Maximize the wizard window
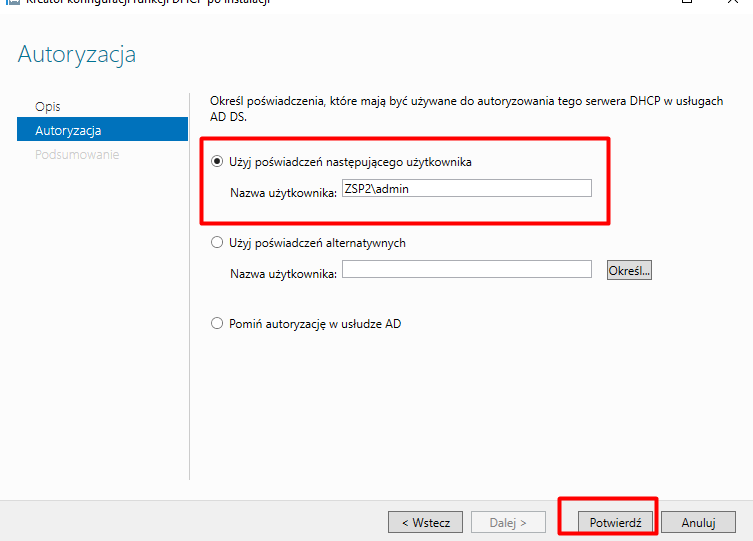 pyautogui.click(x=687, y=2)
